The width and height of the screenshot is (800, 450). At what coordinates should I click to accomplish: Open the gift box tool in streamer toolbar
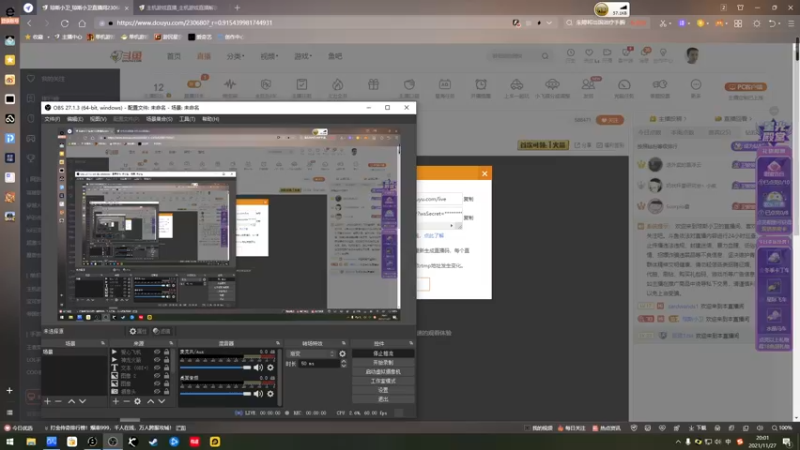[x=373, y=85]
